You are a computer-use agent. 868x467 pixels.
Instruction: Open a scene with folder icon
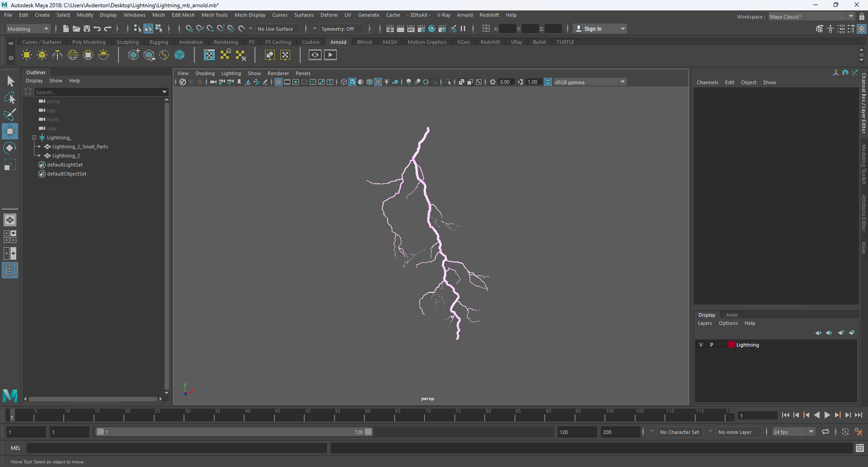tap(76, 29)
